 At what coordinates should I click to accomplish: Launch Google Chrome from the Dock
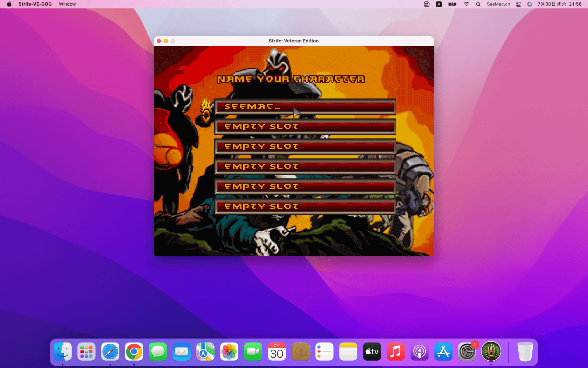[134, 352]
